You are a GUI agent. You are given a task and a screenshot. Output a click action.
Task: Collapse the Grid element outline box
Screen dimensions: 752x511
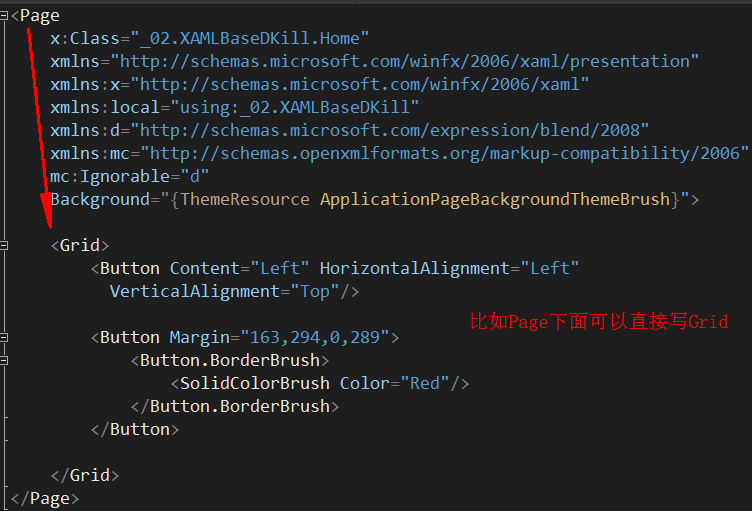pyautogui.click(x=3, y=246)
